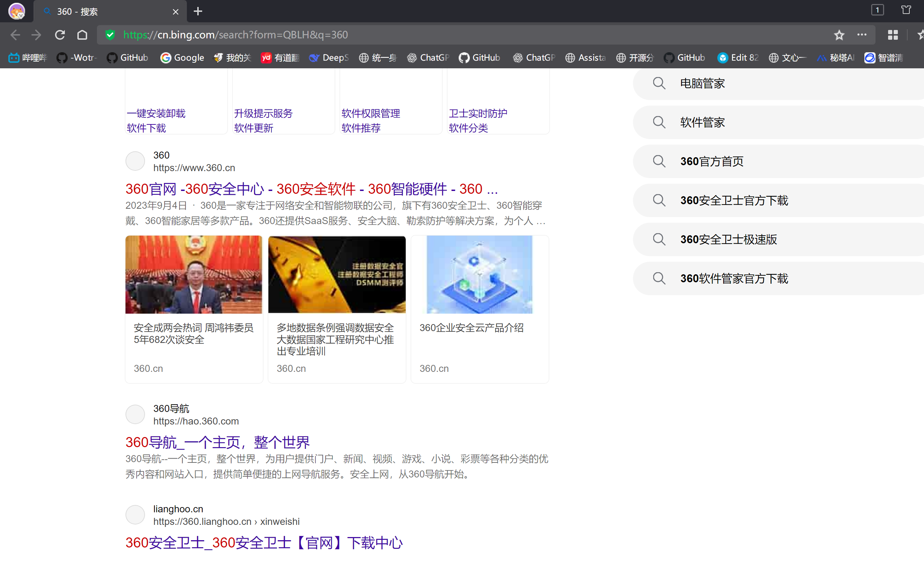Search related term 360官方首页

778,161
